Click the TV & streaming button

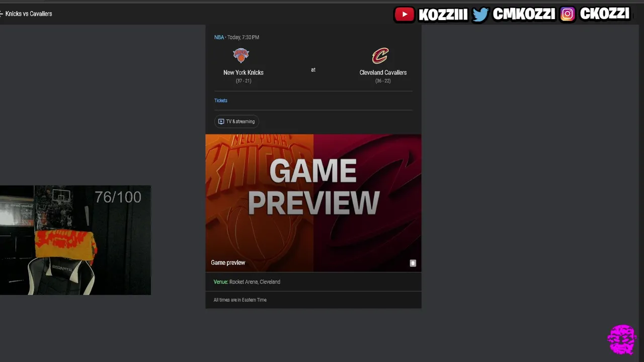coord(236,121)
